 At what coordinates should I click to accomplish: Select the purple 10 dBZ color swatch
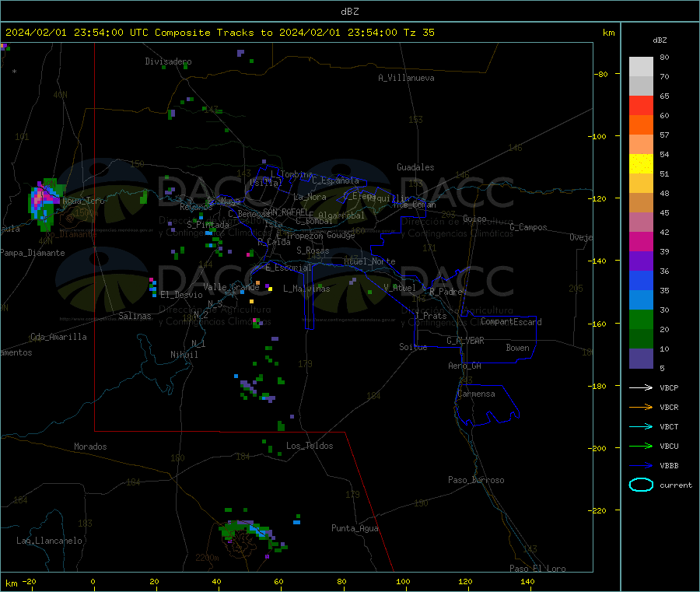[641, 359]
